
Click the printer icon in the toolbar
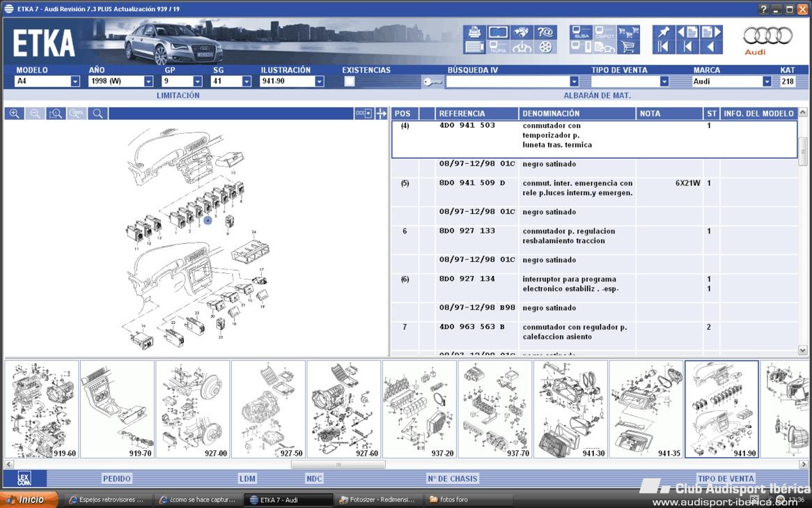(x=474, y=32)
